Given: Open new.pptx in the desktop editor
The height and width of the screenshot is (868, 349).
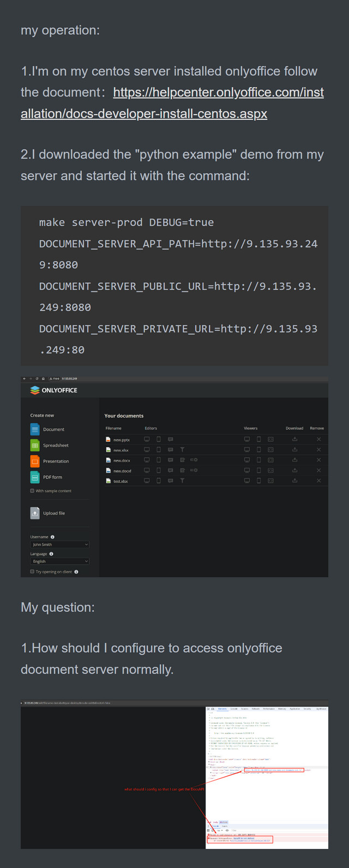Looking at the screenshot, I should tap(147, 439).
